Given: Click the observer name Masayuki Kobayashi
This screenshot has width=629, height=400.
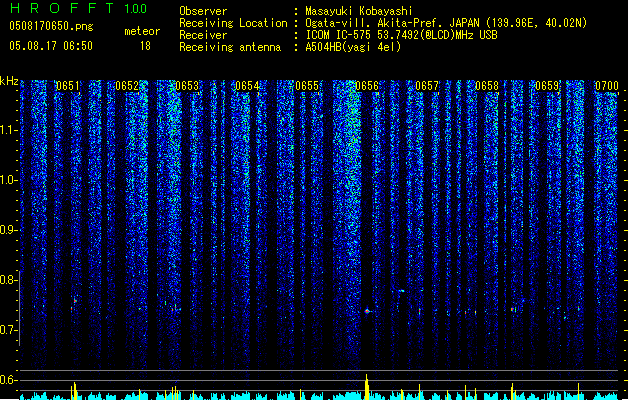Looking at the screenshot, I should pyautogui.click(x=359, y=11).
